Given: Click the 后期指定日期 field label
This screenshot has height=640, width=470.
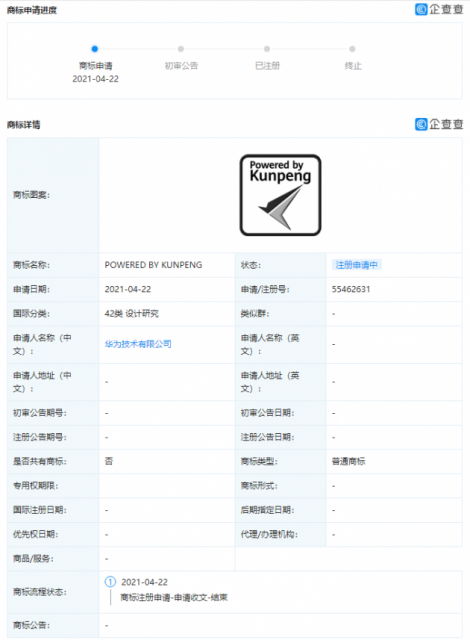Looking at the screenshot, I should [x=267, y=510].
